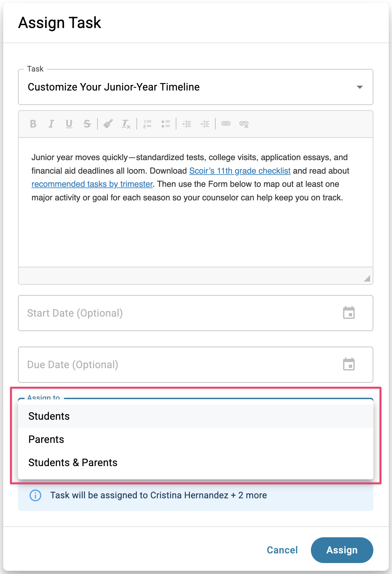Insert a bulleted list
392x574 pixels.
coord(165,124)
